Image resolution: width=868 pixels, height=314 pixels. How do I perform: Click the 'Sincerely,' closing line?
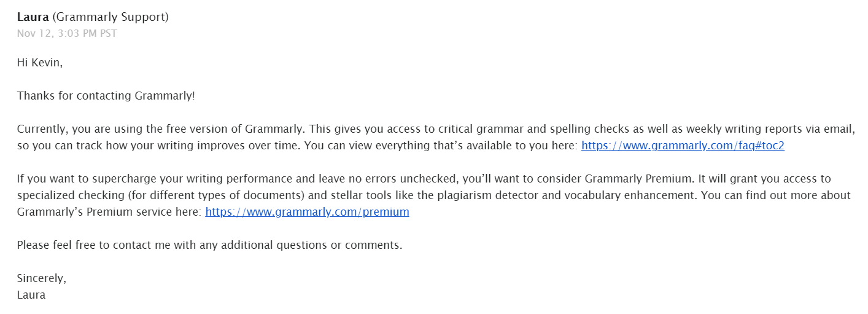tap(42, 278)
